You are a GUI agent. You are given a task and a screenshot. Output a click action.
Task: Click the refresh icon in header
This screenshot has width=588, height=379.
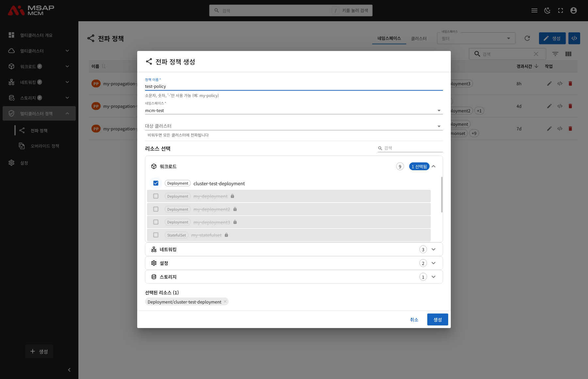(527, 38)
